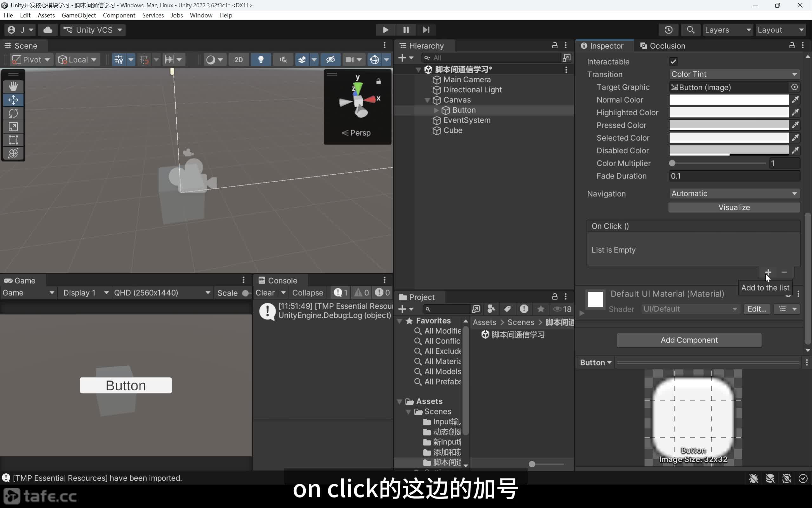Lock the Hierarchy panel
Viewport: 812px width, 508px height.
555,45
